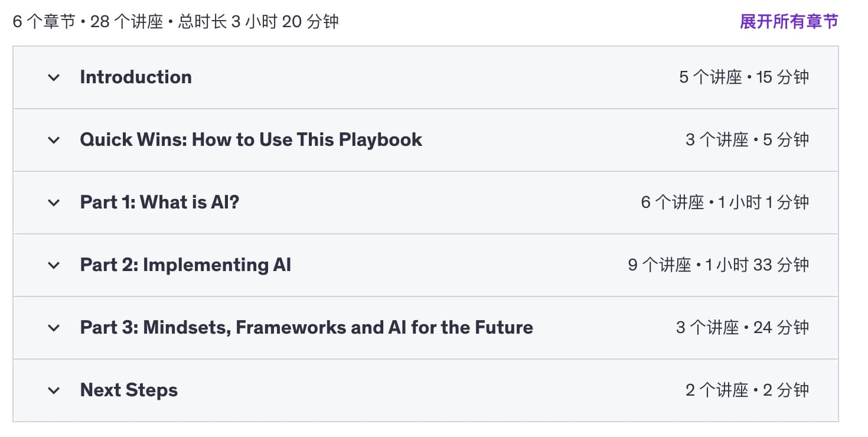Screen dimensions: 868x437
Task: Open "Quick Wins: How to Use This Playbook"
Action: coord(251,140)
